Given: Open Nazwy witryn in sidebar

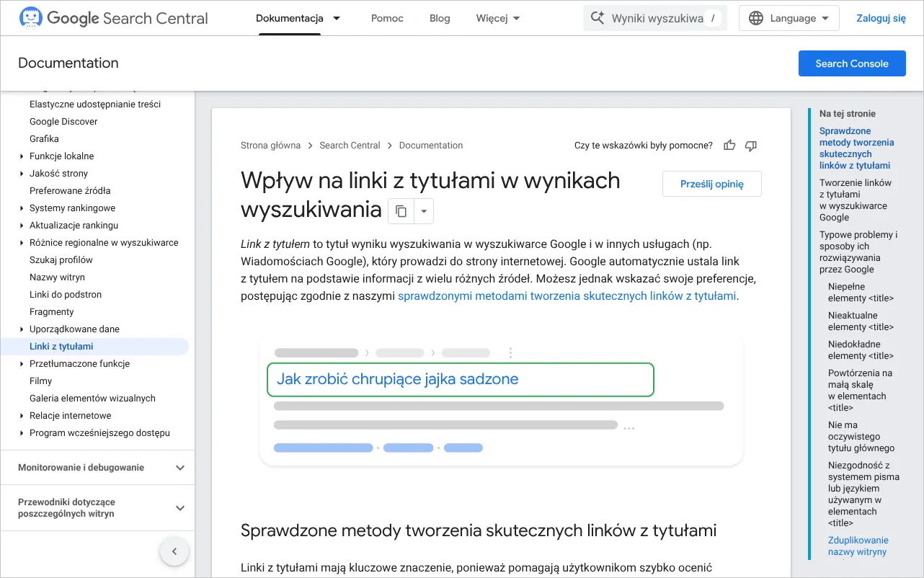Looking at the screenshot, I should [x=57, y=277].
